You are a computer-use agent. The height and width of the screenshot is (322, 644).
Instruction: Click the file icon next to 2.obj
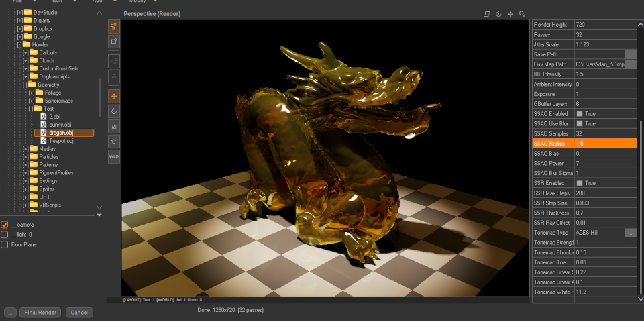(44, 117)
